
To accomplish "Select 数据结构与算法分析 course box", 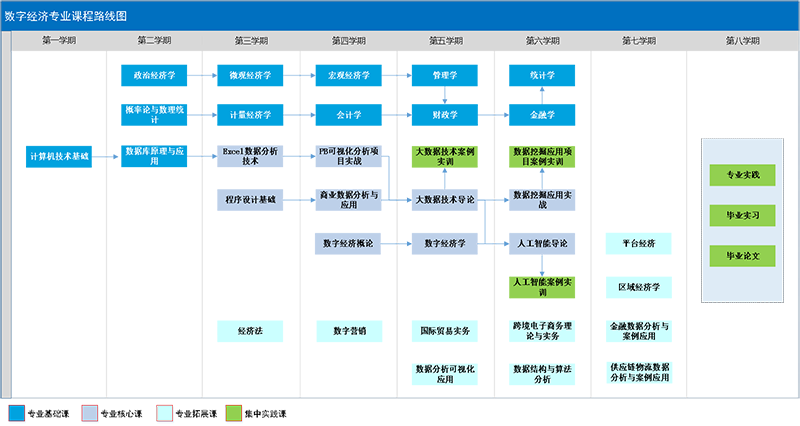I will pyautogui.click(x=542, y=374).
